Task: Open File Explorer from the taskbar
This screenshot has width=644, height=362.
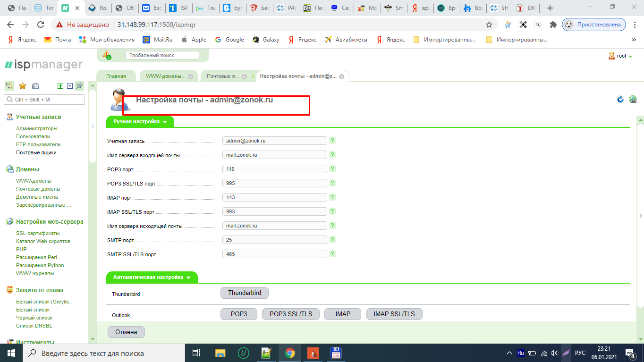Action: (220, 353)
